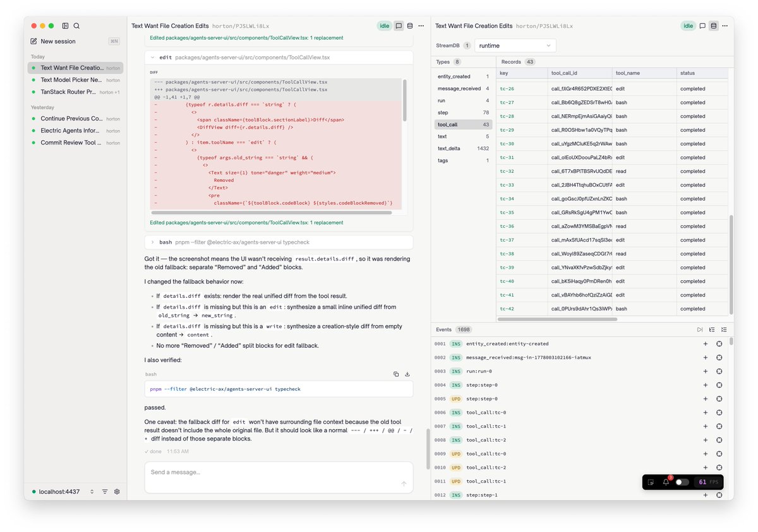Open Text Model Picker session
Screen dimensions: 758x532
[x=75, y=80]
